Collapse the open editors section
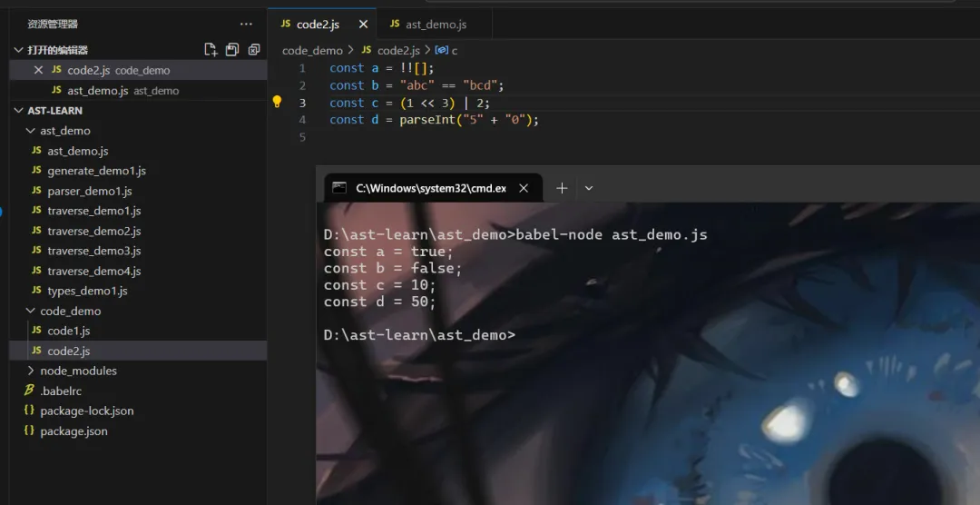 (19, 50)
